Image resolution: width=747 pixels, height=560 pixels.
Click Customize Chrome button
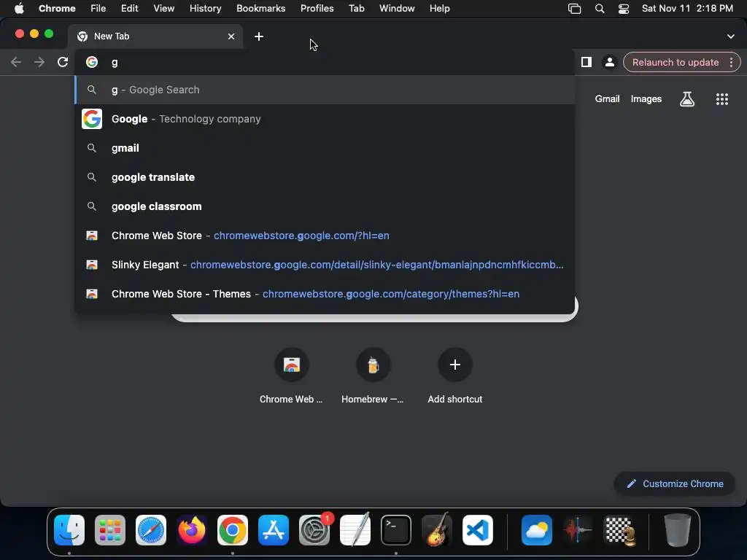pyautogui.click(x=675, y=484)
